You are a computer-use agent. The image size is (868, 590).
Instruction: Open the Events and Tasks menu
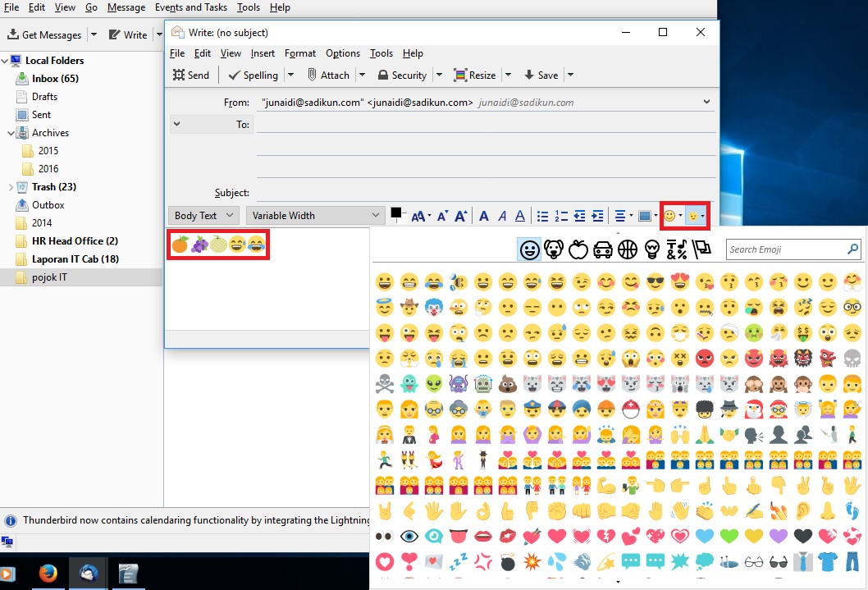191,7
